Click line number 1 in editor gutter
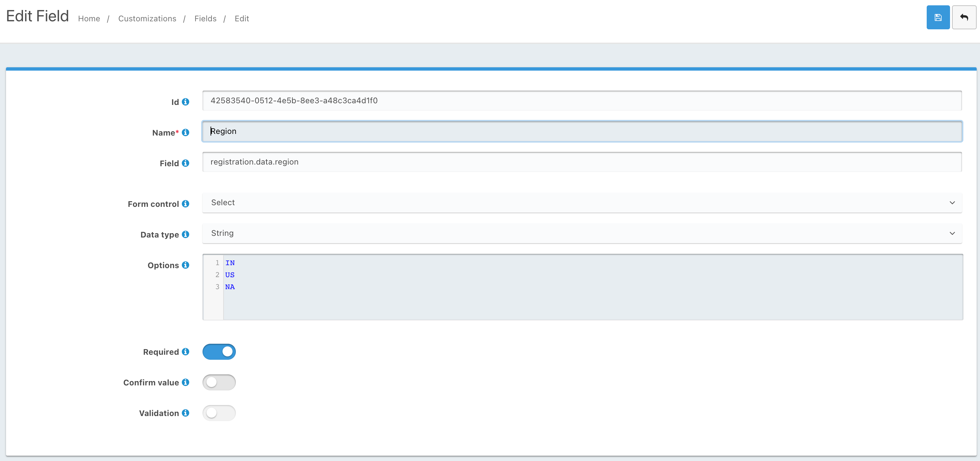This screenshot has width=980, height=461. tap(217, 263)
